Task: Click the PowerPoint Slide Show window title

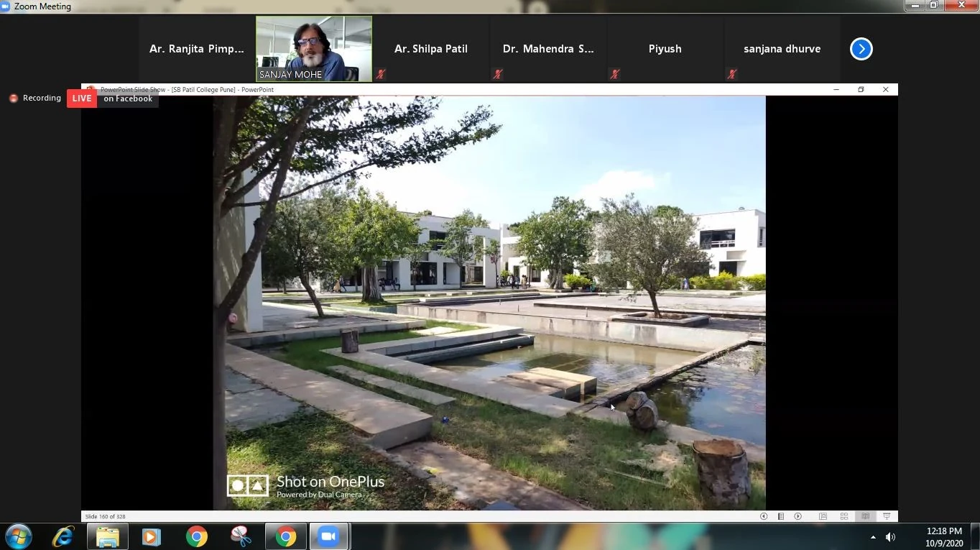Action: [187, 90]
